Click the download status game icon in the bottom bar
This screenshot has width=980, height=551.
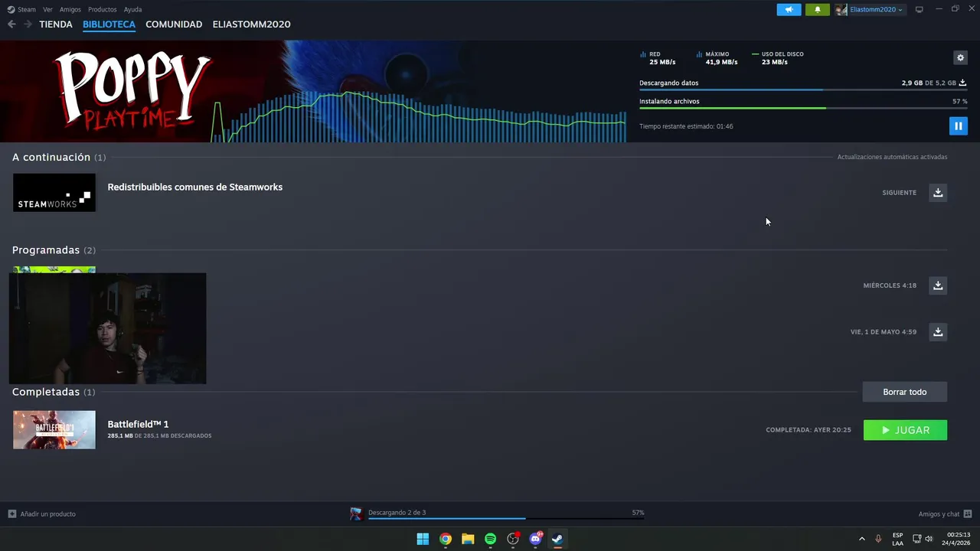coord(356,514)
